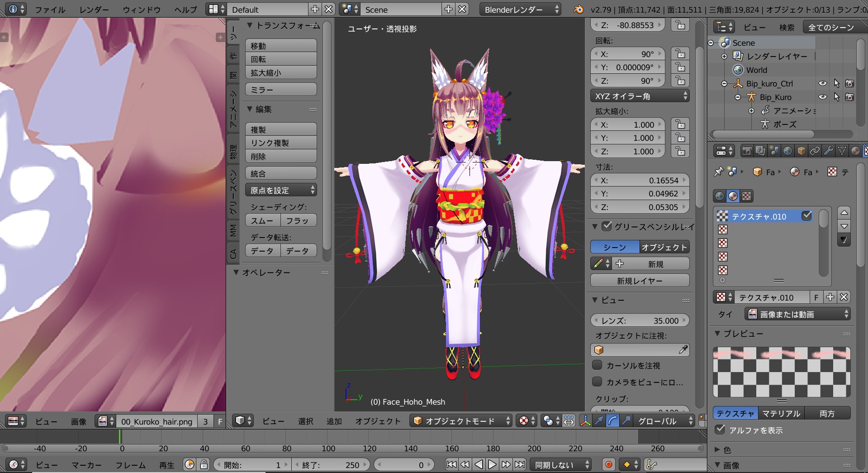Open the オブジェクトモード mode dropdown
The width and height of the screenshot is (868, 473).
pyautogui.click(x=461, y=421)
